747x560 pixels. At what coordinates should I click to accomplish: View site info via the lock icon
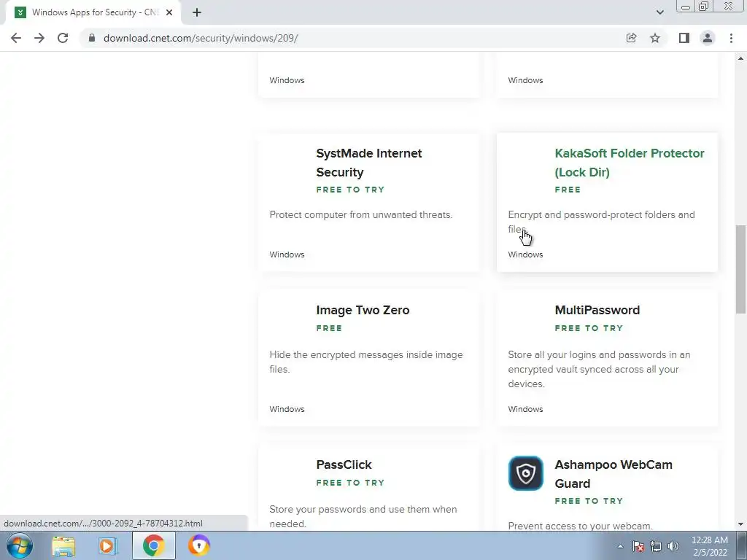92,38
